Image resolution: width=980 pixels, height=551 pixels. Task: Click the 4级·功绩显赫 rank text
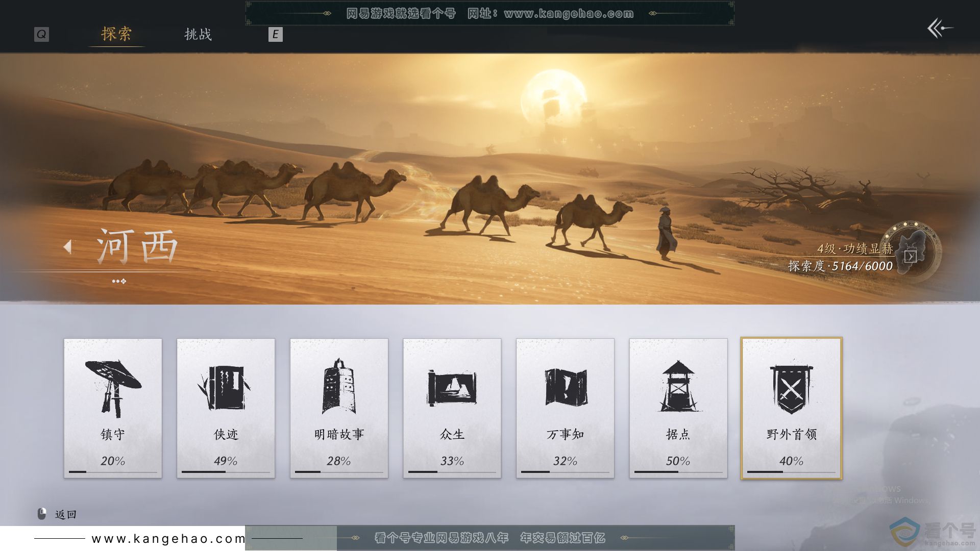coord(855,248)
